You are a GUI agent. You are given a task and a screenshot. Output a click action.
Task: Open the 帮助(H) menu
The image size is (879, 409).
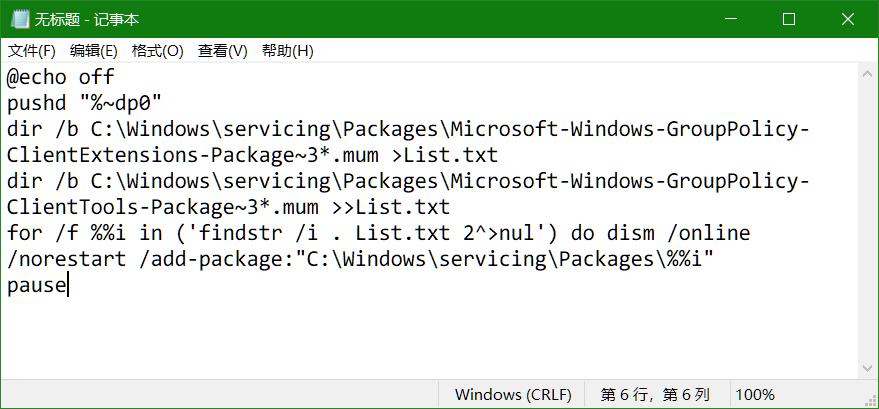coord(287,51)
